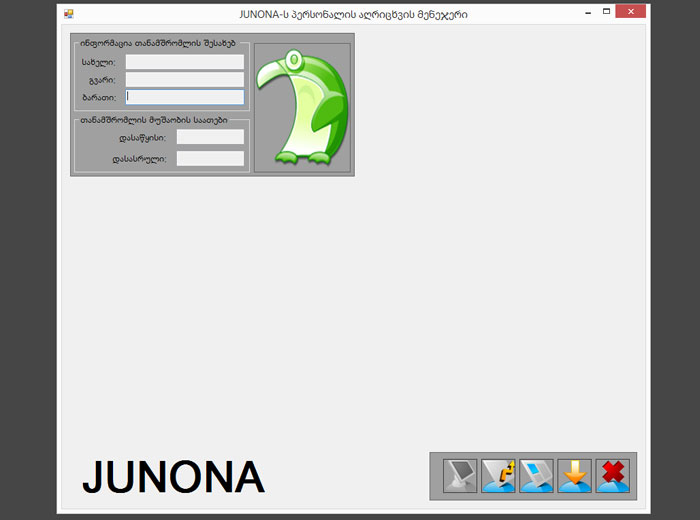The height and width of the screenshot is (520, 700).
Task: Focus the ბარათი input field
Action: 185,97
